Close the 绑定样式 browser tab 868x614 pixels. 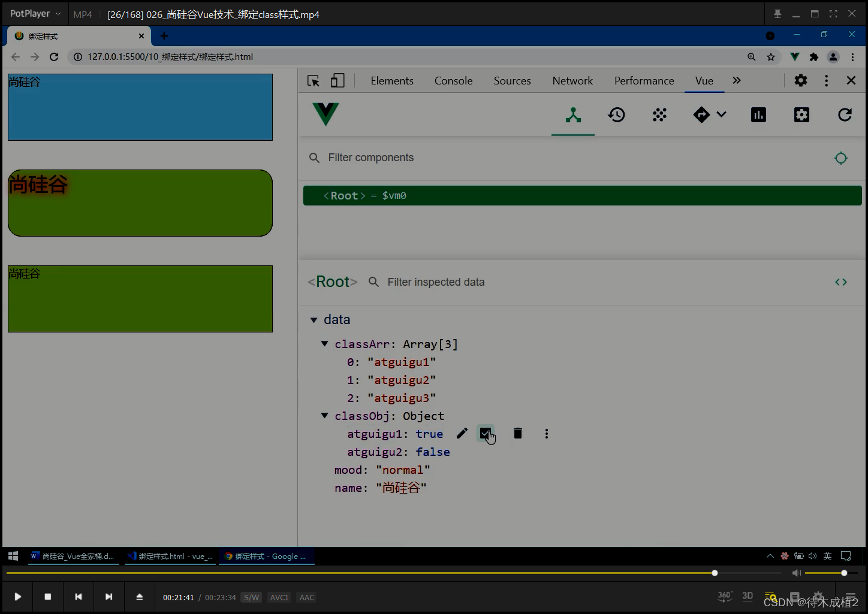tap(141, 36)
